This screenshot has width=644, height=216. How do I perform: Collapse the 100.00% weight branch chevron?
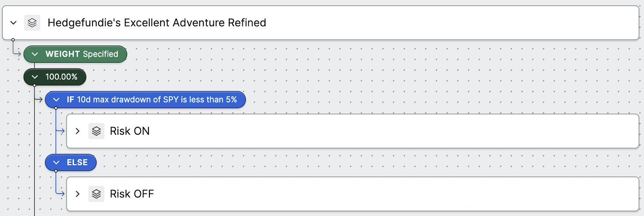click(x=35, y=77)
